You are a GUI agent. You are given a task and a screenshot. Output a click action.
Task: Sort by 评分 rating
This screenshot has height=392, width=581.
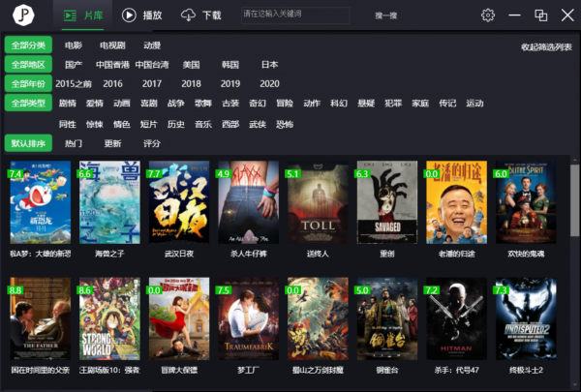(152, 143)
